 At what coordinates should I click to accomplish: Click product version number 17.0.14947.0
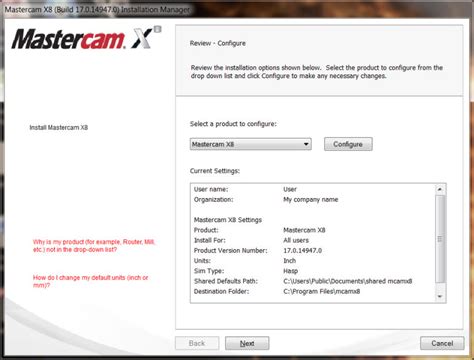pyautogui.click(x=302, y=251)
